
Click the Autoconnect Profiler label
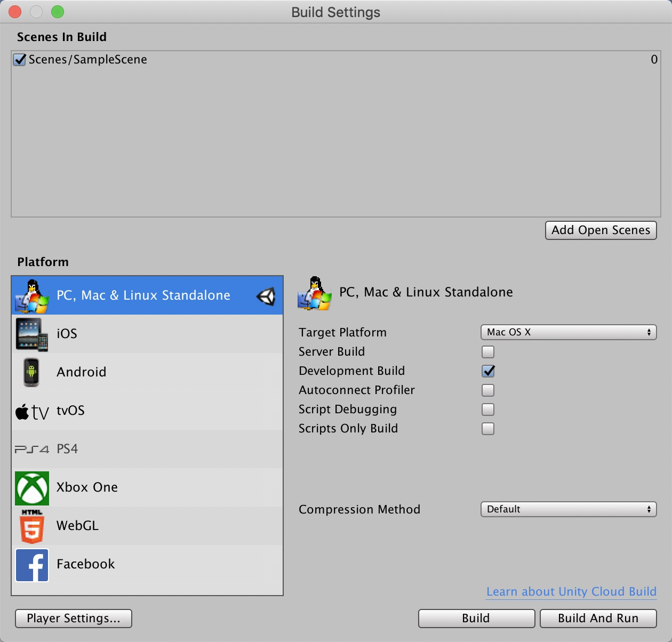click(x=357, y=390)
